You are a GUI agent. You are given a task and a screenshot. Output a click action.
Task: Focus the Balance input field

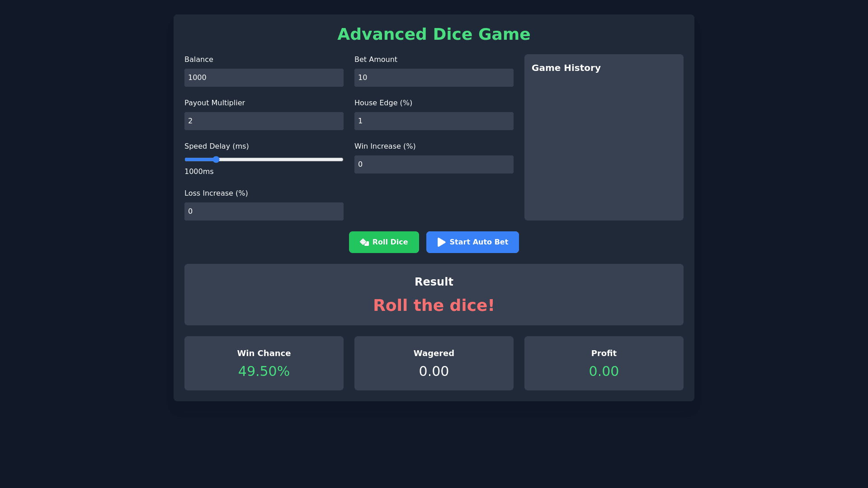click(x=264, y=78)
